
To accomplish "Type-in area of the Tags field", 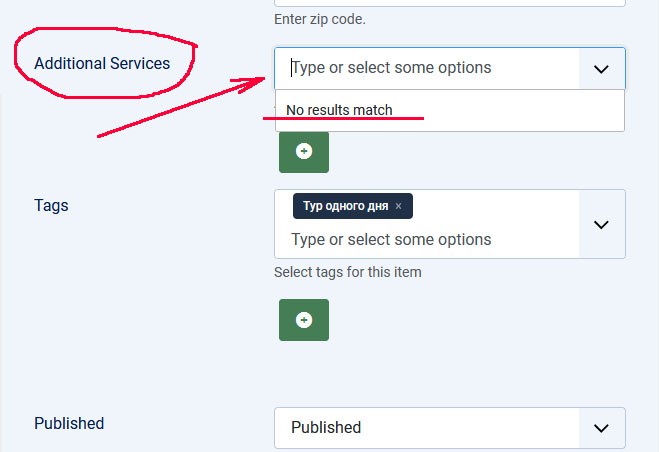I will [420, 240].
